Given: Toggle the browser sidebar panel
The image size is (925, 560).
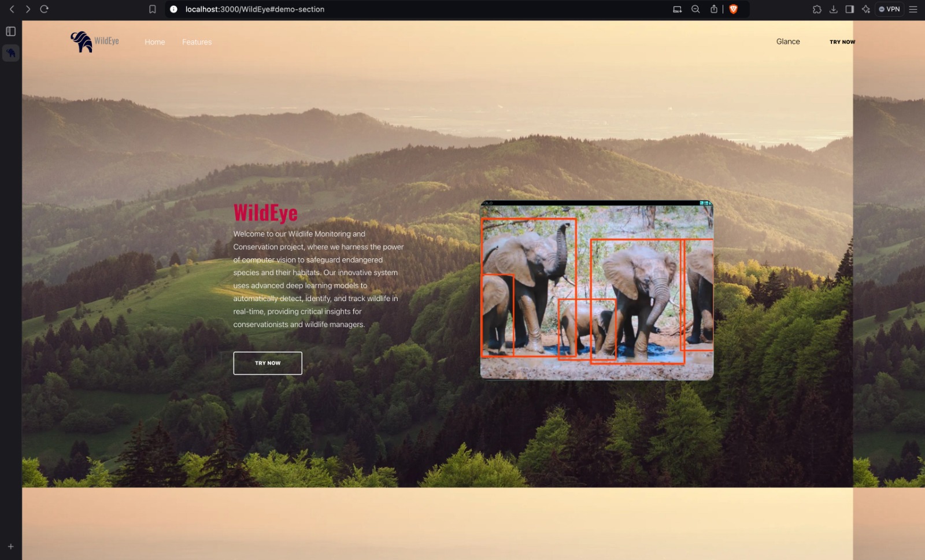Looking at the screenshot, I should tap(849, 9).
